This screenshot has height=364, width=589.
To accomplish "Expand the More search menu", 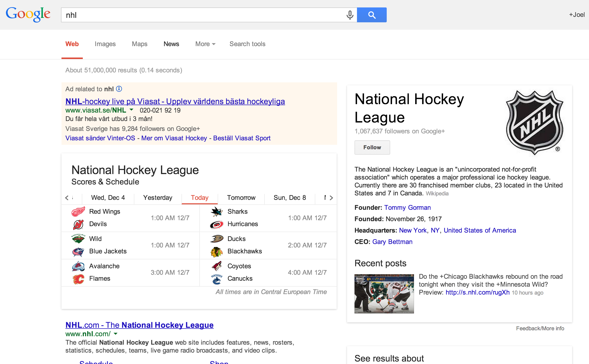I will [x=205, y=44].
